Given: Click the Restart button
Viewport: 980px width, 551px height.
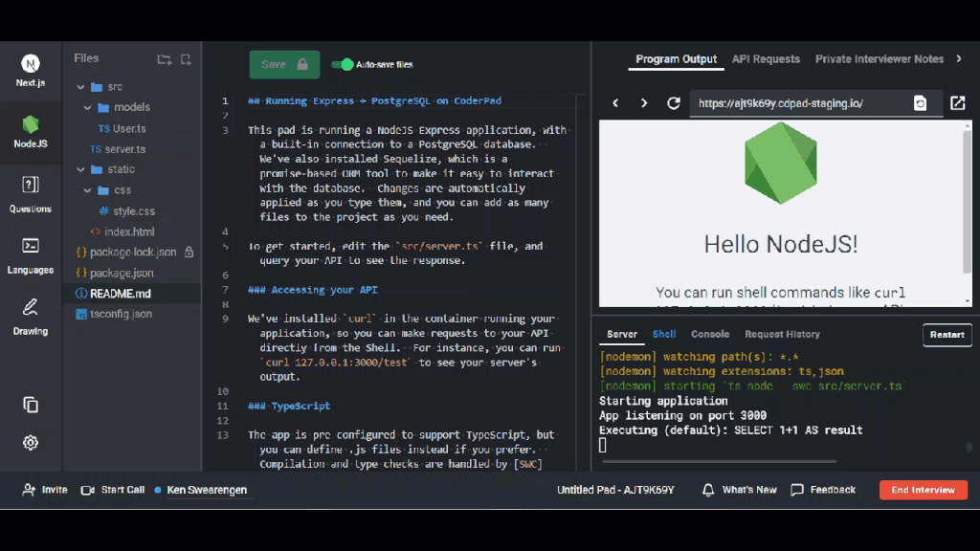Looking at the screenshot, I should point(947,335).
